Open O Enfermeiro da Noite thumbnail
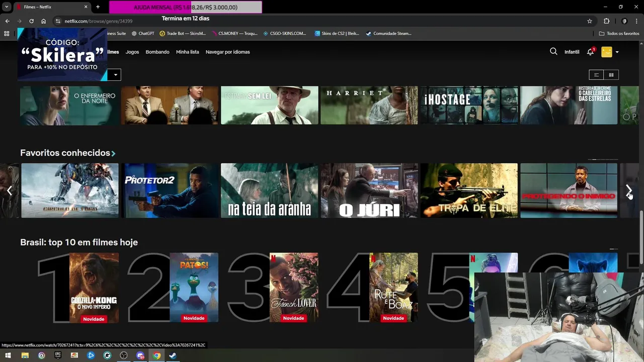The height and width of the screenshot is (362, 644). tap(69, 105)
